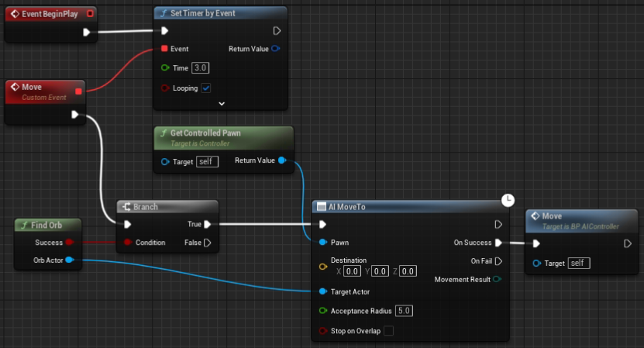Click AI MoveTo On Fail pin
The image size is (644, 348).
point(498,261)
